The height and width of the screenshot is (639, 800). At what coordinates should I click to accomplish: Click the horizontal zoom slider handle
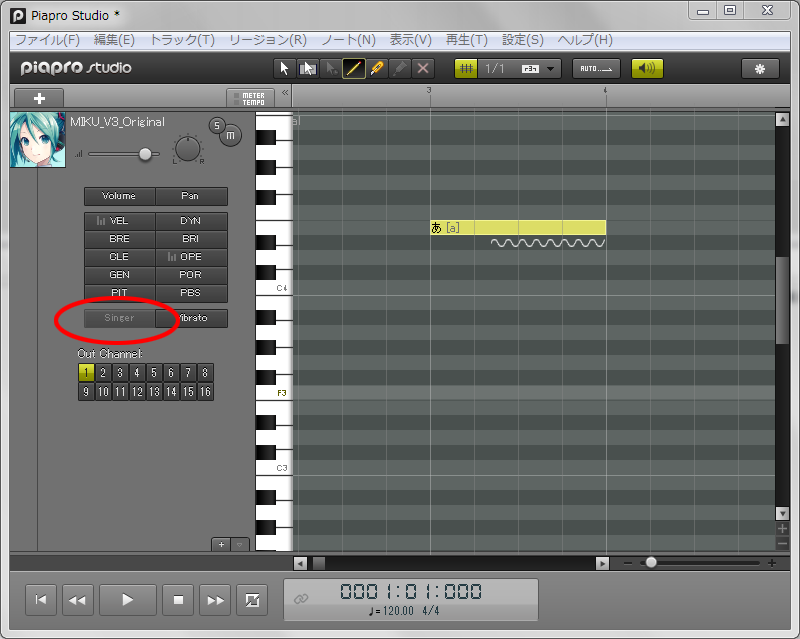tap(651, 563)
